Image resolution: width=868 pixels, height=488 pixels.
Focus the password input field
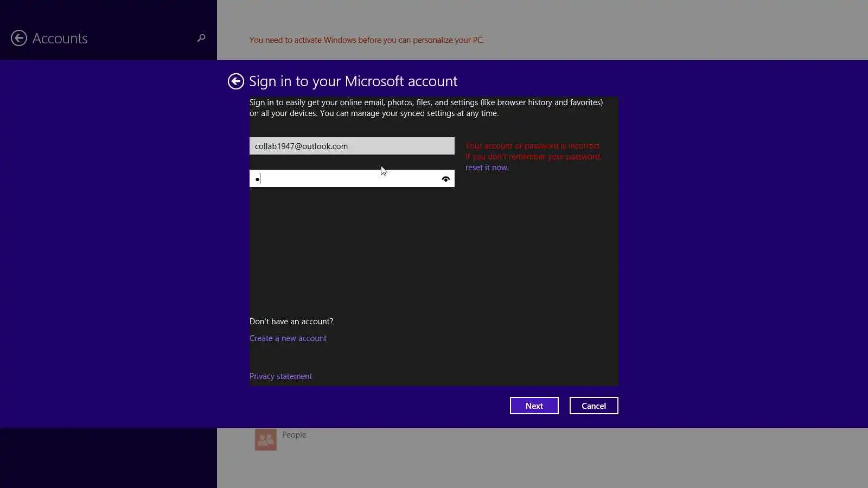click(x=352, y=178)
